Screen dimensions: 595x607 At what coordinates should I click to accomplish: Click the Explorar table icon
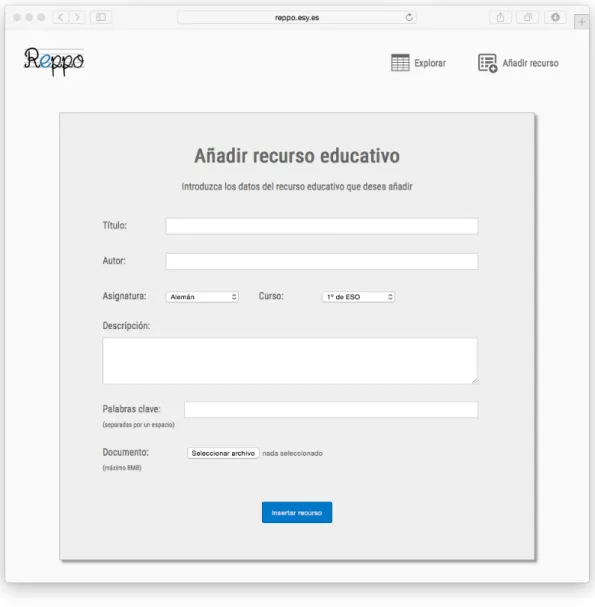(x=400, y=63)
